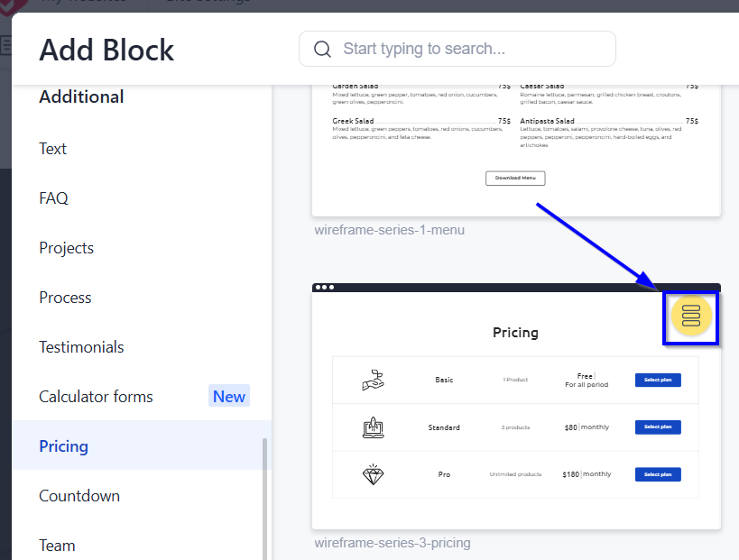Click the Download Menu button in preview
739x560 pixels.
tap(515, 178)
